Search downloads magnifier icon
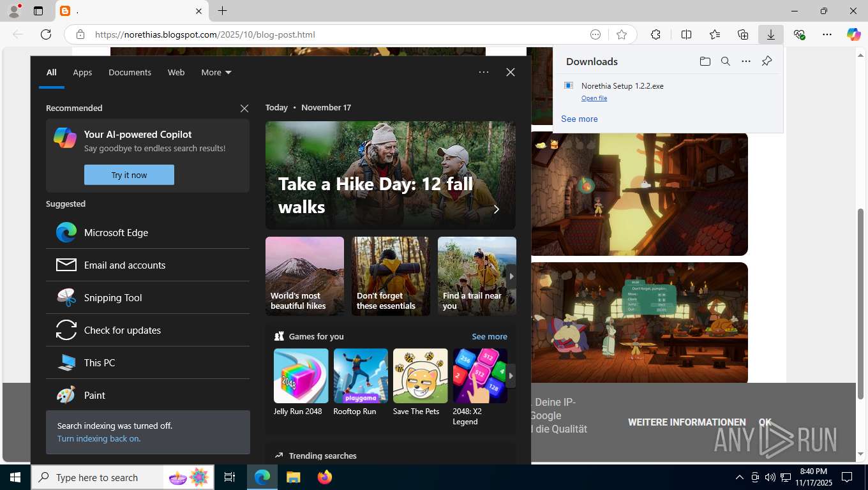 coord(725,61)
